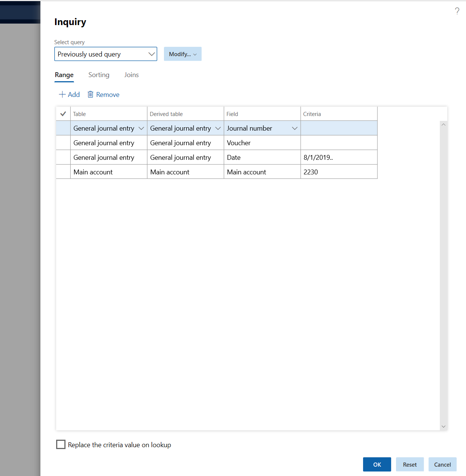This screenshot has height=476, width=466.
Task: Enable Replace the criteria value on lookup
Action: point(61,445)
